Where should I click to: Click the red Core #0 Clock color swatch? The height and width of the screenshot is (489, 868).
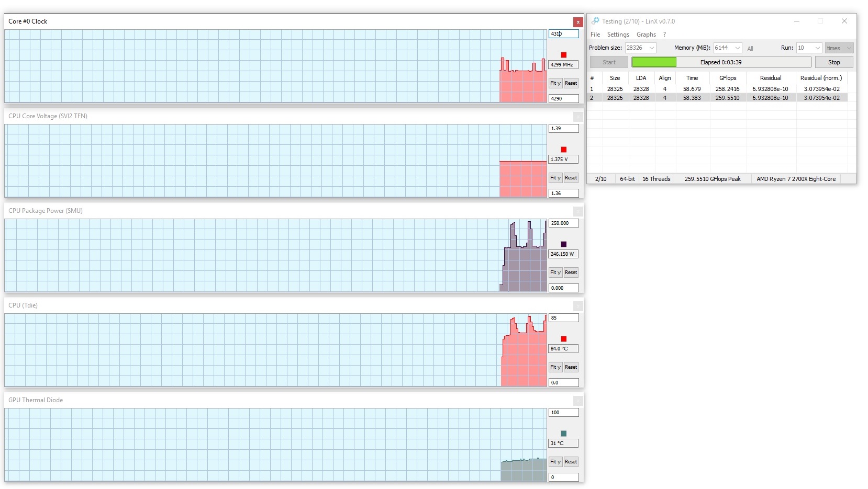(x=563, y=55)
